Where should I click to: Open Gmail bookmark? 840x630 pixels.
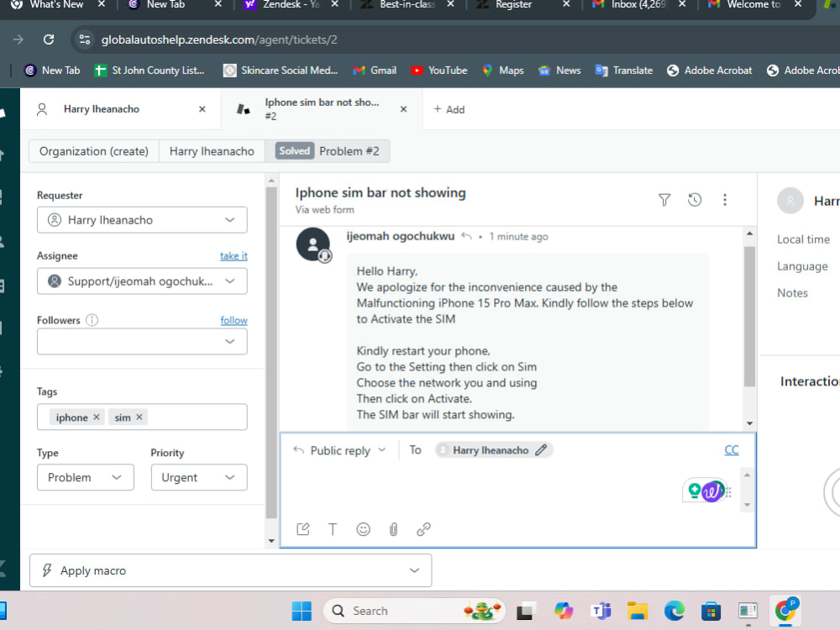click(x=375, y=71)
